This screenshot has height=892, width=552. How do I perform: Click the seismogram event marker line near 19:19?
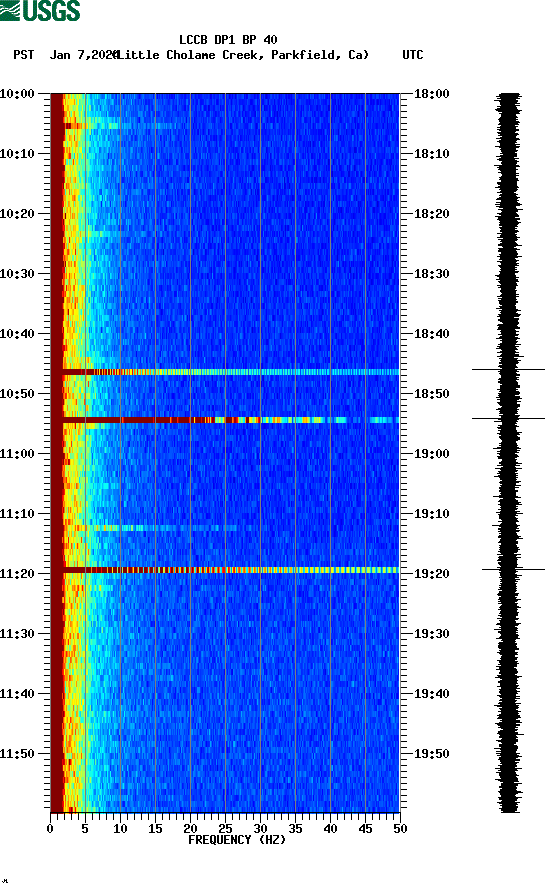pyautogui.click(x=513, y=569)
